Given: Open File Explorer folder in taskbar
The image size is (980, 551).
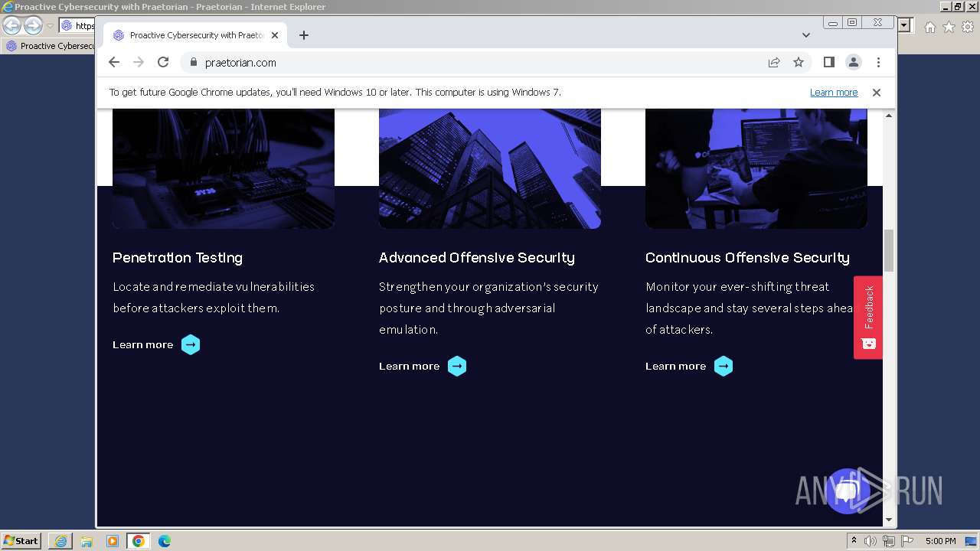Looking at the screenshot, I should [87, 541].
